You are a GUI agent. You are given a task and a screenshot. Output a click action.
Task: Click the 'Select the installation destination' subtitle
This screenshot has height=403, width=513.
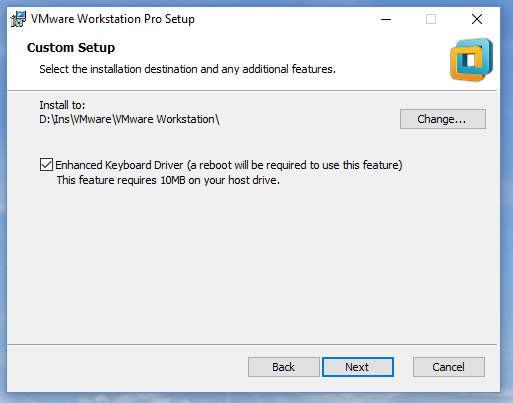pos(187,69)
